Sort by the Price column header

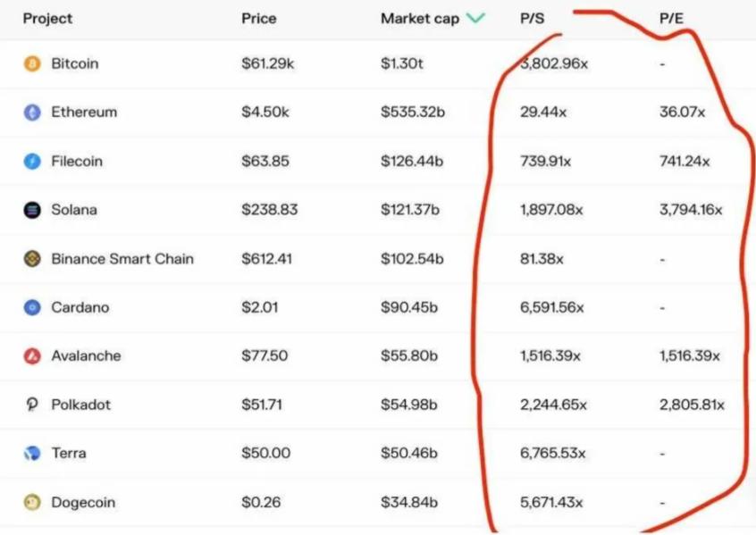pyautogui.click(x=259, y=19)
